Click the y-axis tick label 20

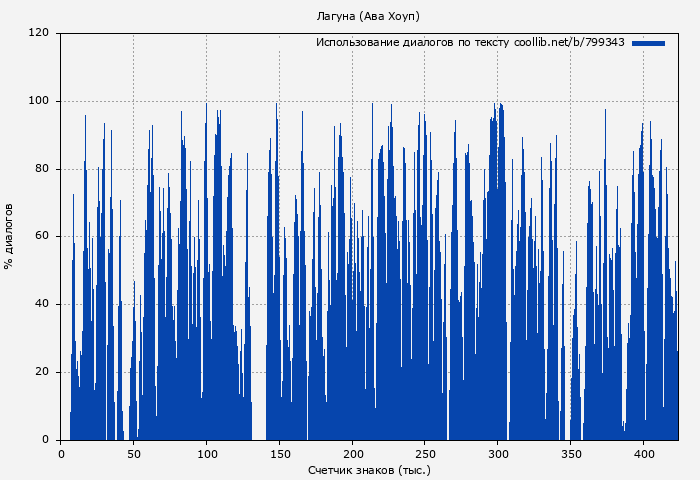pyautogui.click(x=42, y=372)
